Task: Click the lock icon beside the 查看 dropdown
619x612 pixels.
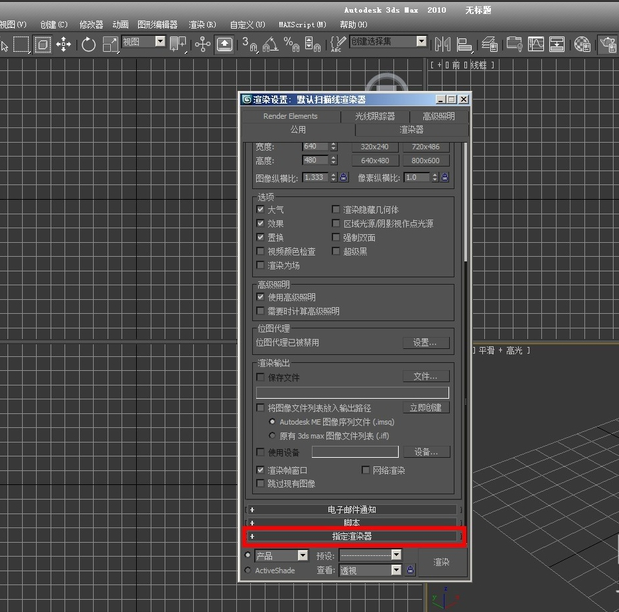Action: pyautogui.click(x=411, y=570)
